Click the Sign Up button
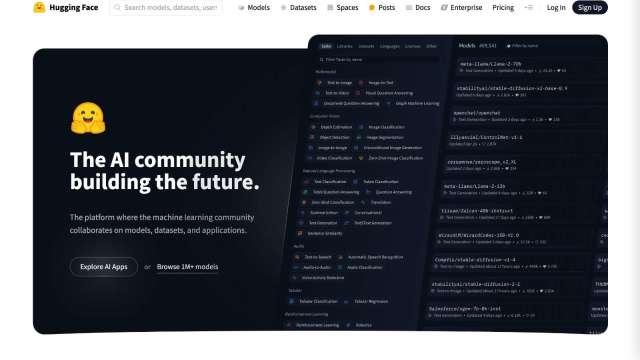640x360 pixels. click(x=590, y=7)
